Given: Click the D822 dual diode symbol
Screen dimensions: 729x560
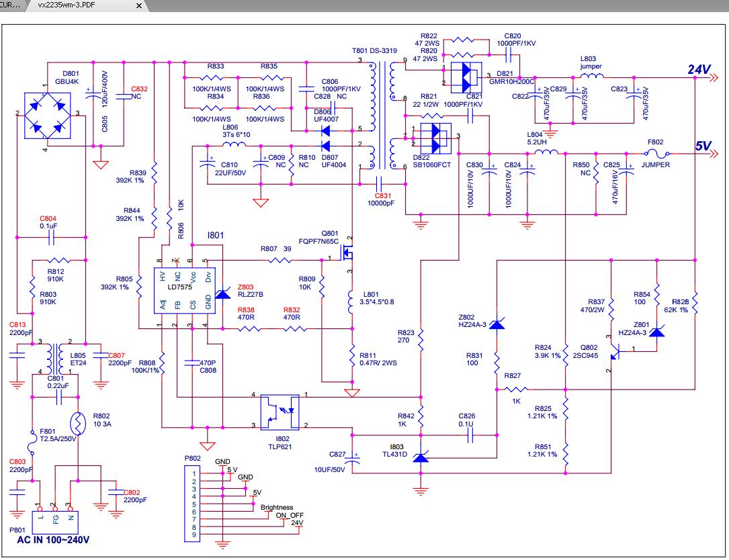Looking at the screenshot, I should [435, 138].
